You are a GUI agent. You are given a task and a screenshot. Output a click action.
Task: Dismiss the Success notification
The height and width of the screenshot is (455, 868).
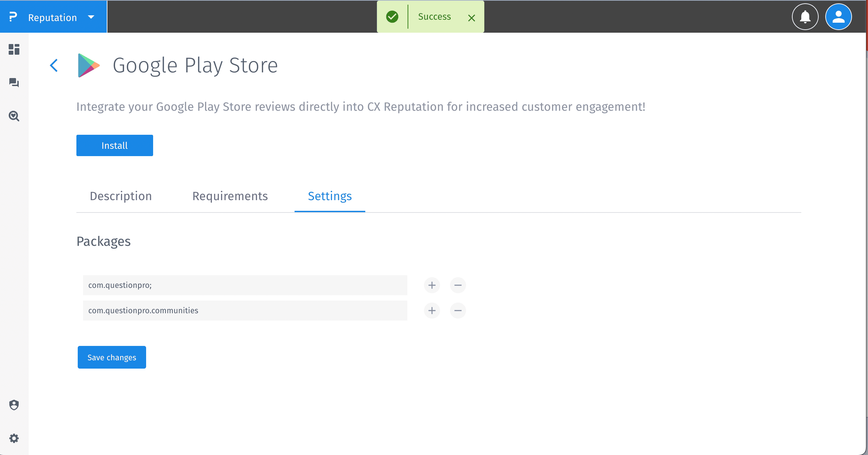pos(471,18)
